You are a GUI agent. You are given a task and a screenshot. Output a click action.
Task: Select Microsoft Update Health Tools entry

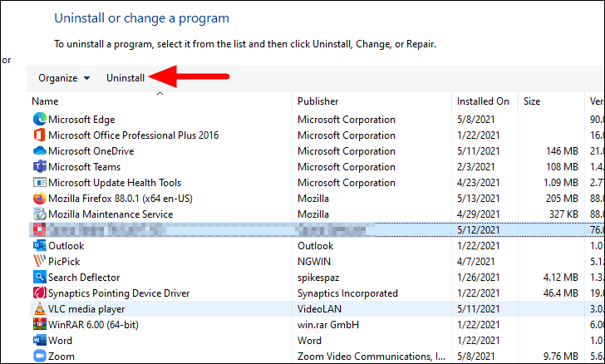coord(115,183)
